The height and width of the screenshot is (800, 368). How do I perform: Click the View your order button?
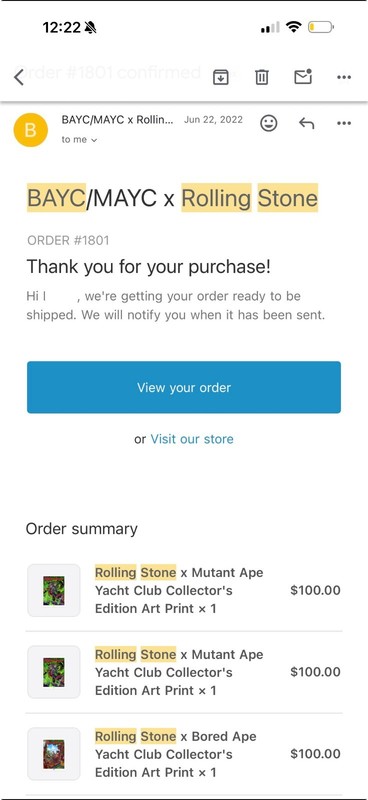pyautogui.click(x=184, y=387)
